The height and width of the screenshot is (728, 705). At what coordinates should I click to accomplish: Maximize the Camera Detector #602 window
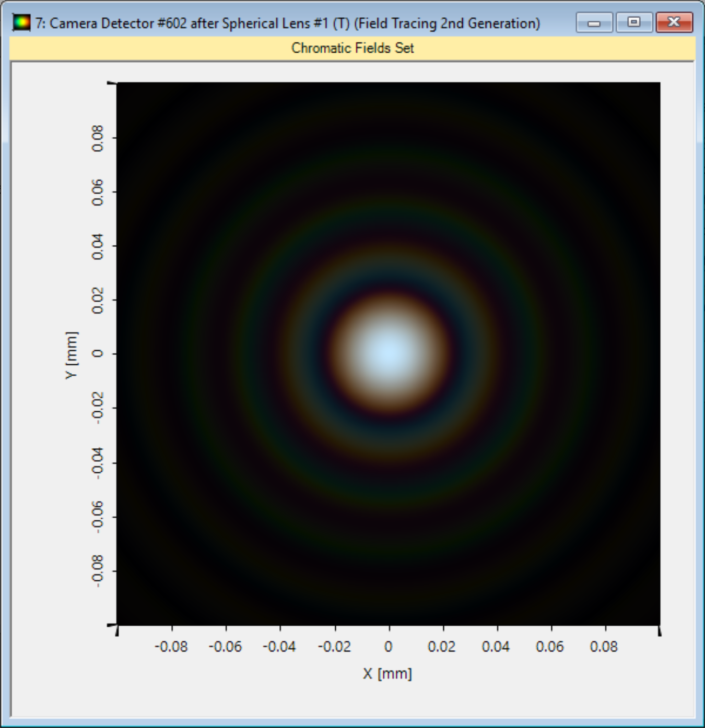(634, 22)
